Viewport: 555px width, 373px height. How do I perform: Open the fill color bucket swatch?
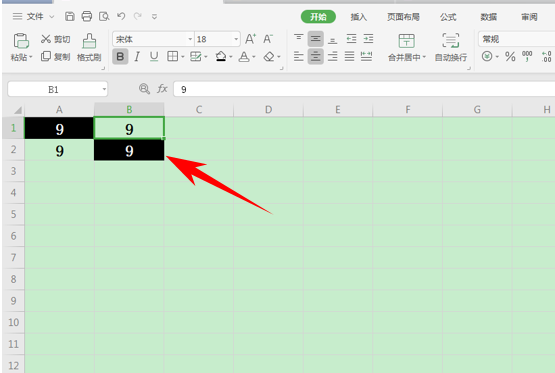pos(221,57)
